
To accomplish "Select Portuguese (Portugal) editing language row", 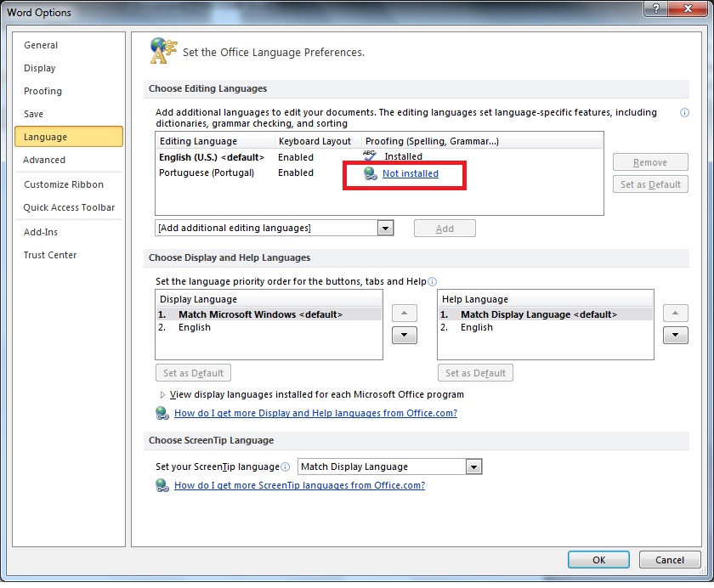I will click(379, 173).
